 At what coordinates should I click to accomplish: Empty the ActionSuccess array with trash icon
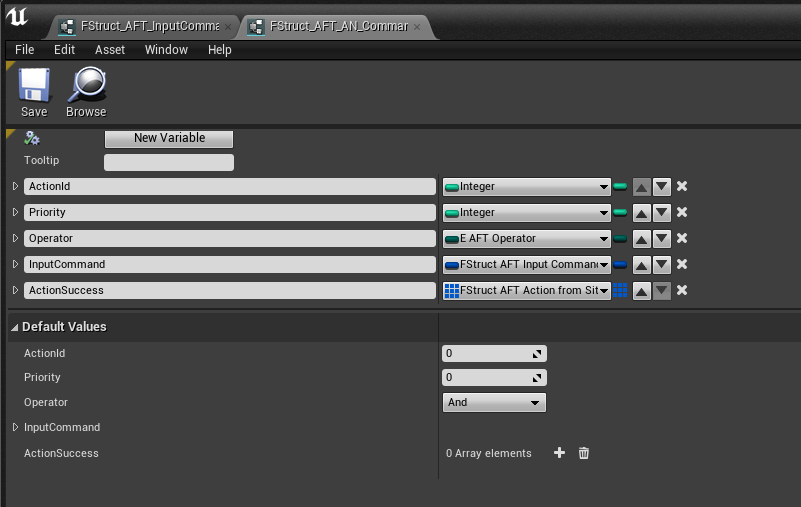pyautogui.click(x=584, y=453)
